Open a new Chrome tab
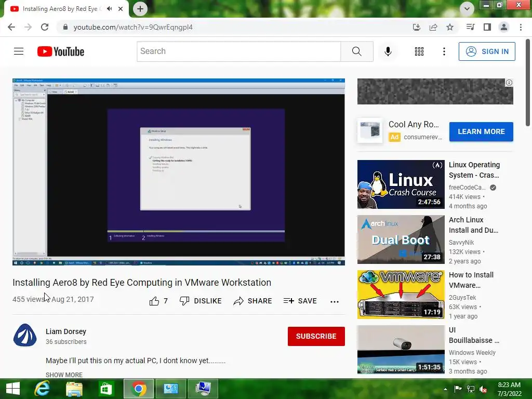 pyautogui.click(x=140, y=9)
